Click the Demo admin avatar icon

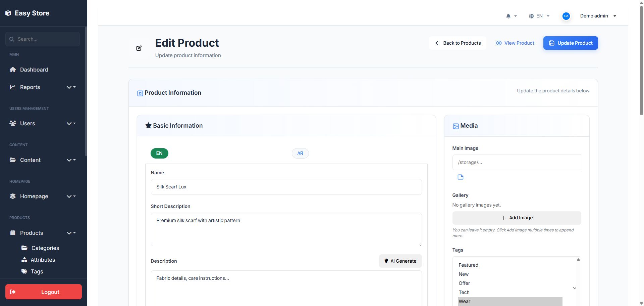[x=566, y=16]
